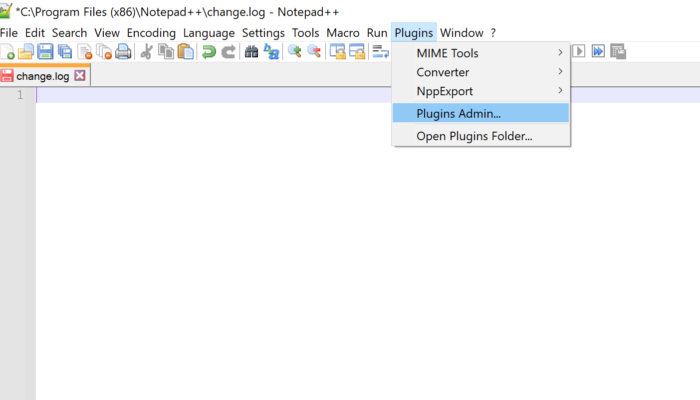Click the Save All icon
700x400 pixels.
click(x=64, y=52)
